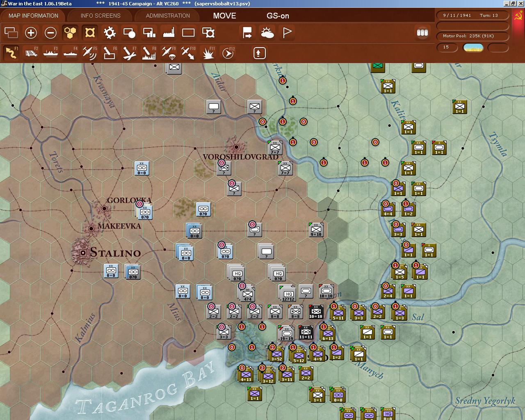Select Rail move mode F2 icon

coord(31,52)
